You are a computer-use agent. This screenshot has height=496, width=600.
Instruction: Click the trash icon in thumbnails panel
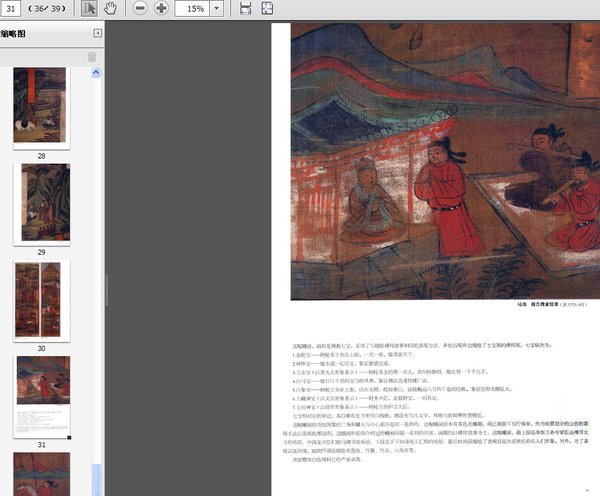point(92,57)
